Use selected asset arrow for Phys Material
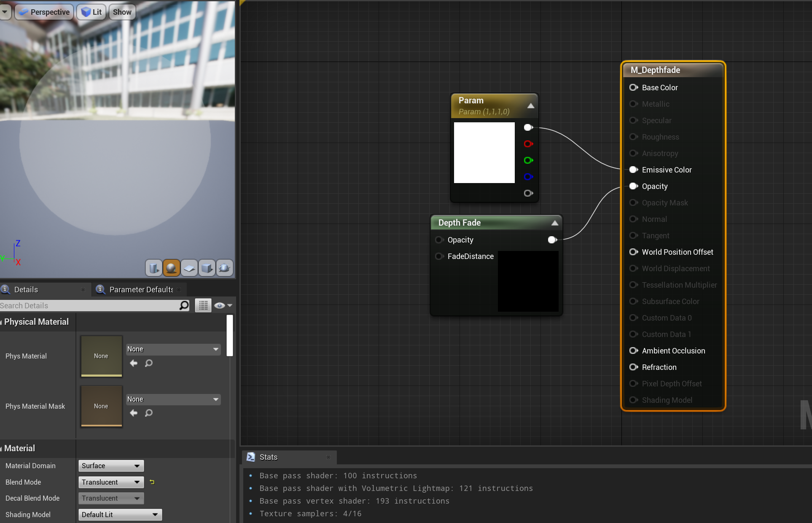The height and width of the screenshot is (523, 812). 134,363
